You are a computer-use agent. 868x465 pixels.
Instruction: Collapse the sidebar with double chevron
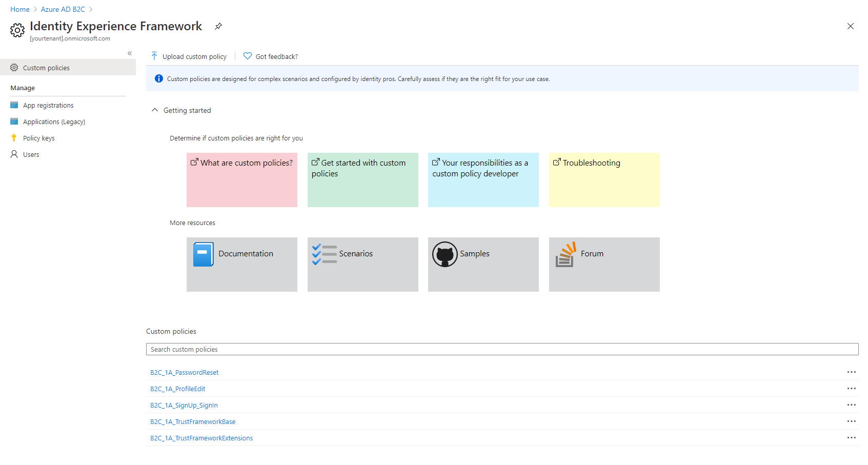tap(130, 53)
